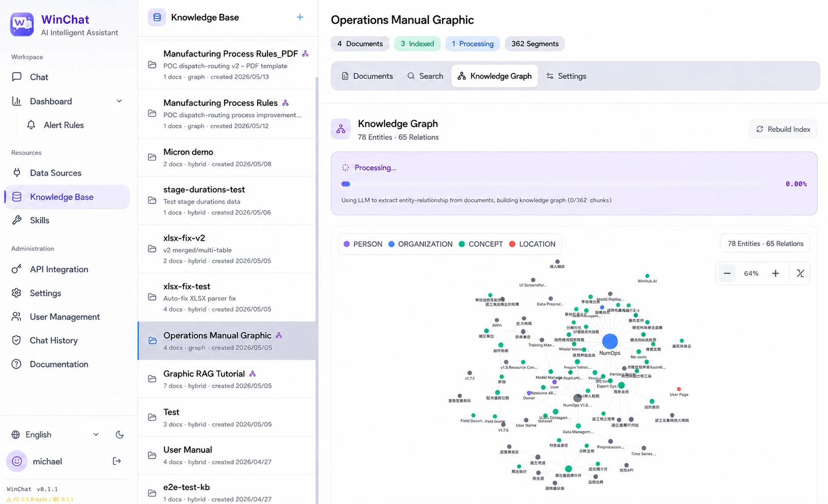Click the LOCATION legend red dot
Image resolution: width=828 pixels, height=504 pixels.
click(x=512, y=244)
